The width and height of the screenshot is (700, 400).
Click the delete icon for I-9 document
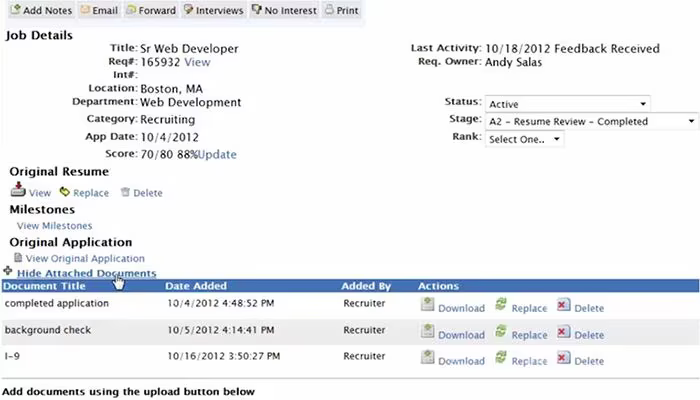(x=563, y=358)
